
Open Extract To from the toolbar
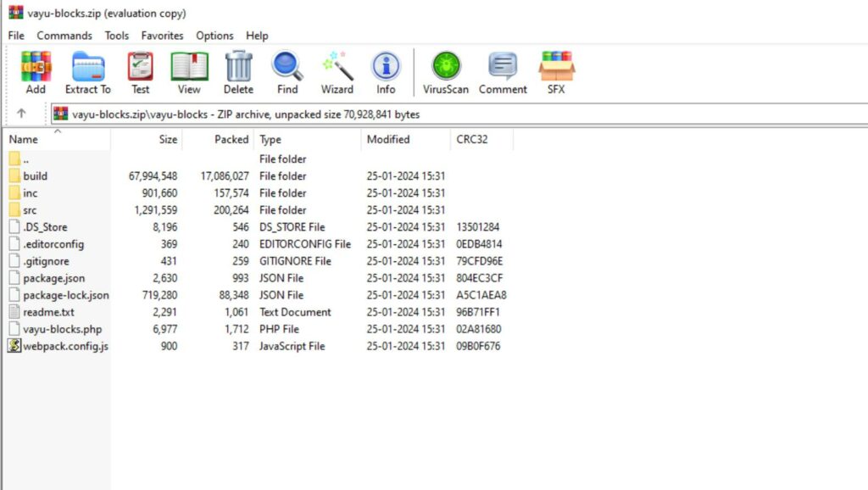tap(88, 72)
